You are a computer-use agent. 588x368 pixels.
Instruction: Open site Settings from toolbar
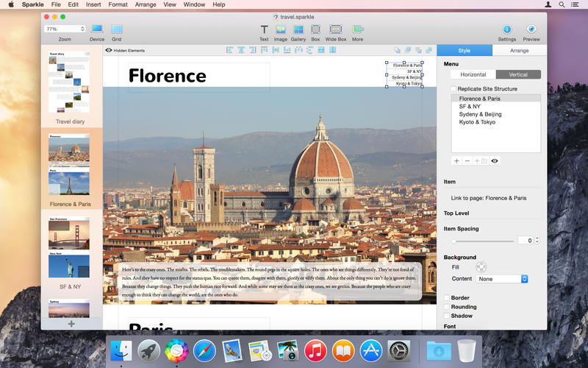point(506,29)
